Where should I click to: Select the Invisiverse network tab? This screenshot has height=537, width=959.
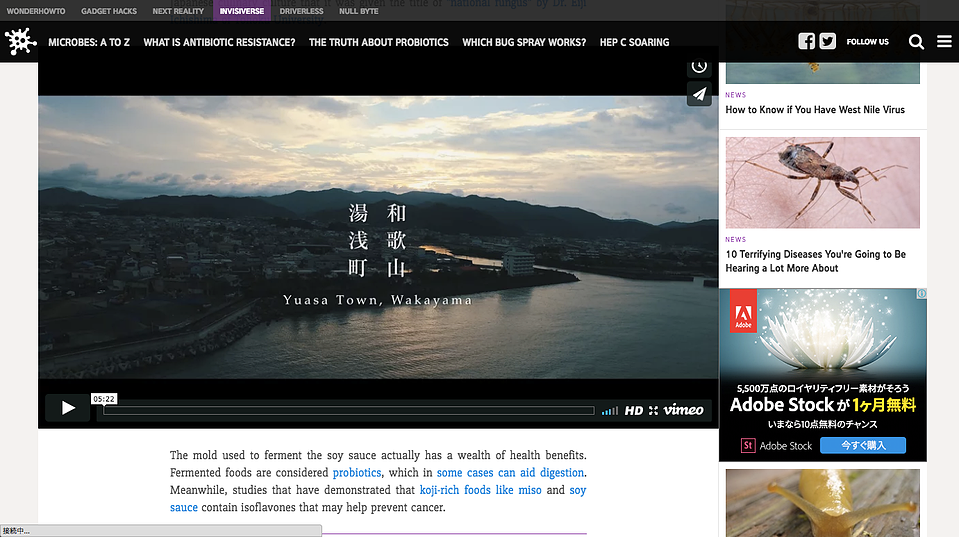(242, 11)
